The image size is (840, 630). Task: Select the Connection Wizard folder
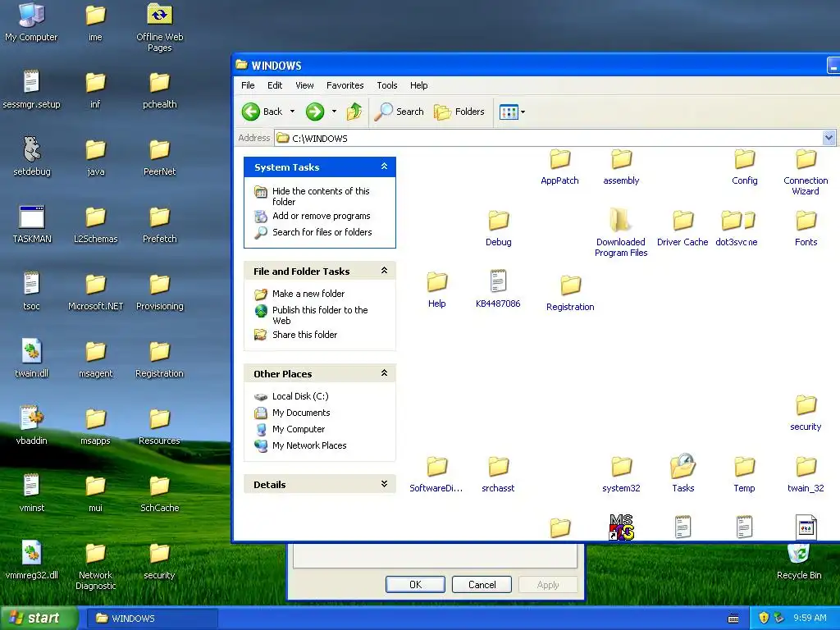click(806, 172)
